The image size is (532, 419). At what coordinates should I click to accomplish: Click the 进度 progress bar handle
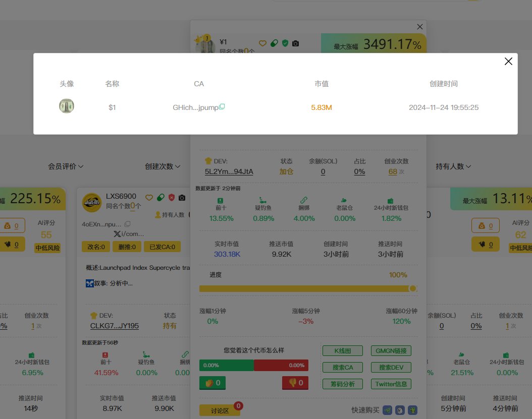[x=412, y=288]
